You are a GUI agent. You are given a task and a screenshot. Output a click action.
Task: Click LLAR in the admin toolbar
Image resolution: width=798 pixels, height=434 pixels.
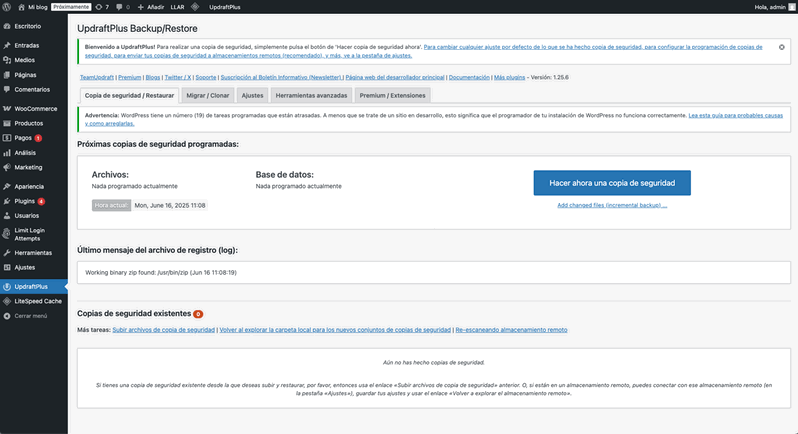(177, 7)
